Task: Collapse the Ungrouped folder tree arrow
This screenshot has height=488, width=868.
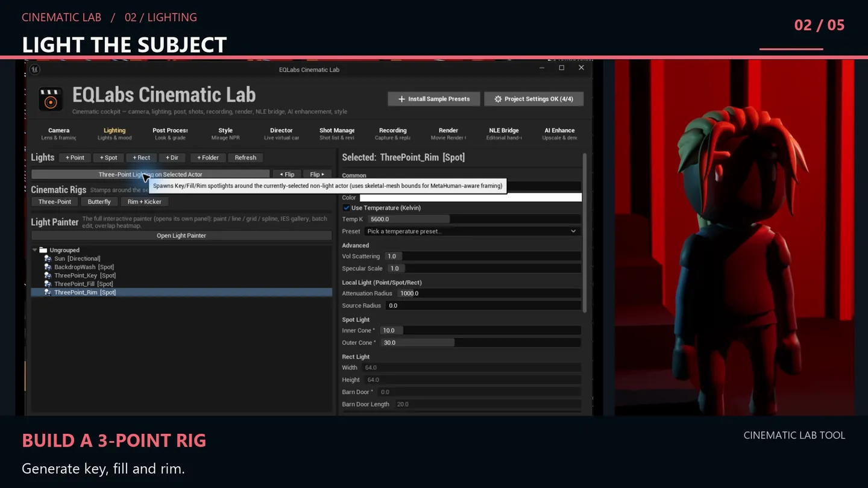Action: click(35, 250)
